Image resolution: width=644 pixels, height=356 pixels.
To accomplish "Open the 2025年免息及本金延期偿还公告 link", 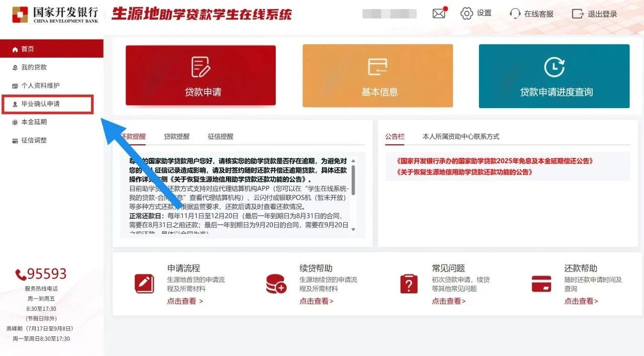I will (495, 161).
